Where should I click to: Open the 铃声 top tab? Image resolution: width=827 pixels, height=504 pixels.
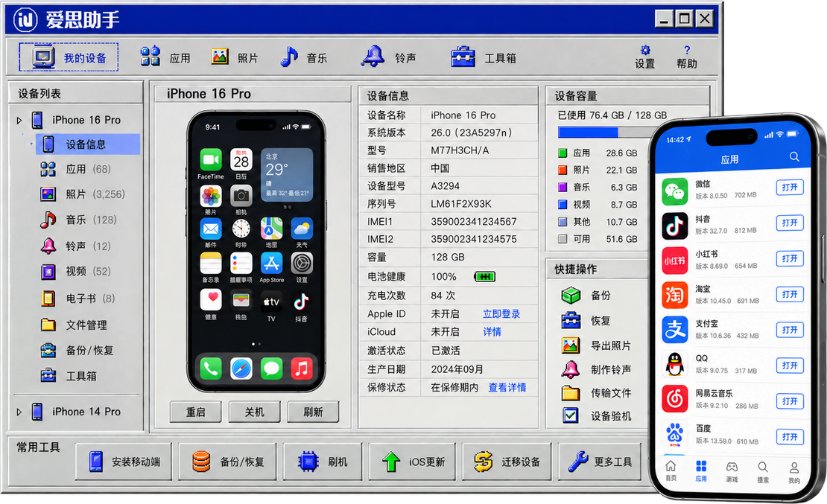[x=389, y=57]
